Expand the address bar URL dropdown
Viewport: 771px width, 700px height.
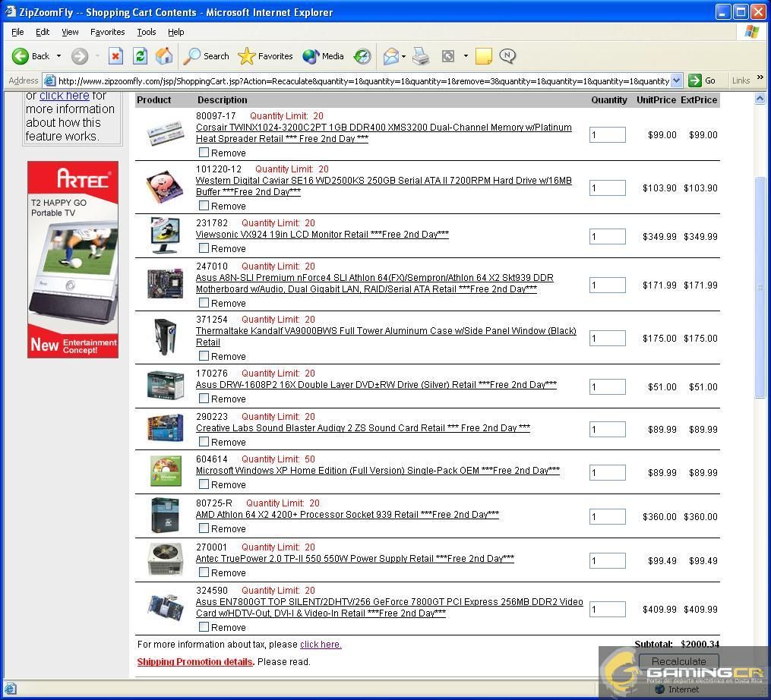[676, 80]
